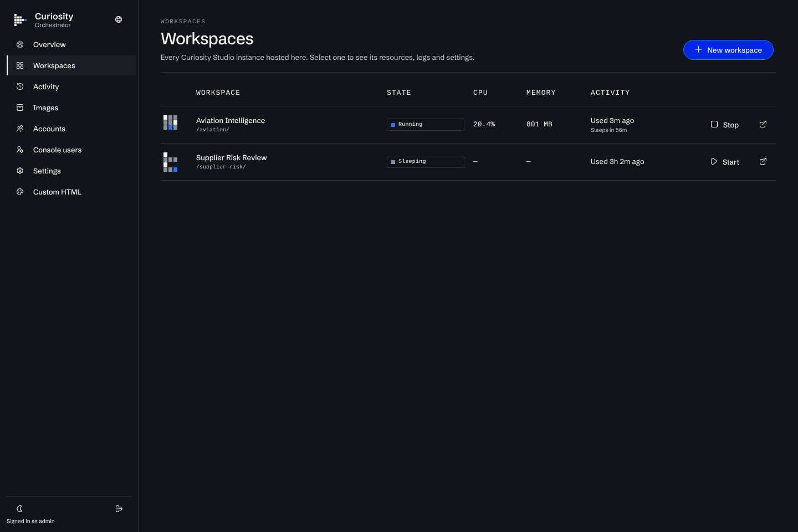798x532 pixels.
Task: Click the 801 MB memory value
Action: [539, 124]
